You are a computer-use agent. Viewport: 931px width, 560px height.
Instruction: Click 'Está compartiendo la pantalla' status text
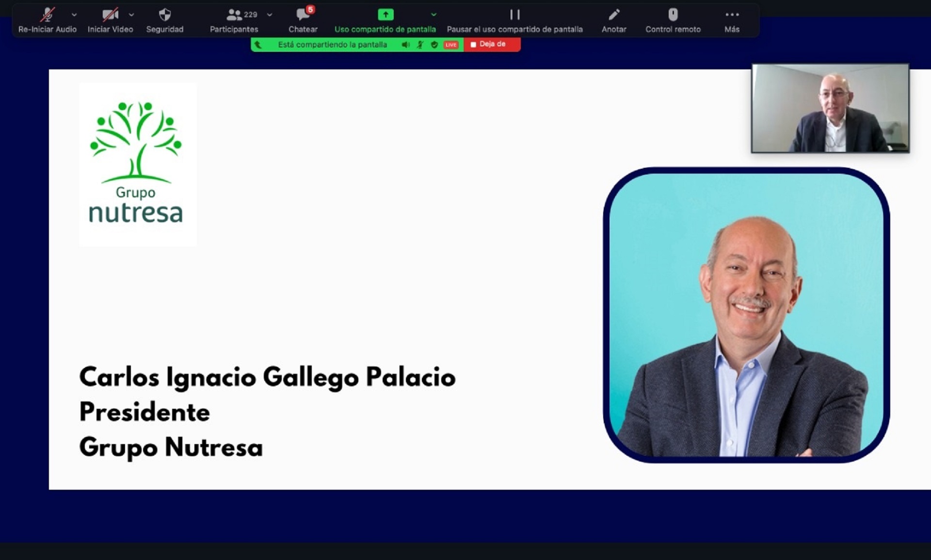332,45
